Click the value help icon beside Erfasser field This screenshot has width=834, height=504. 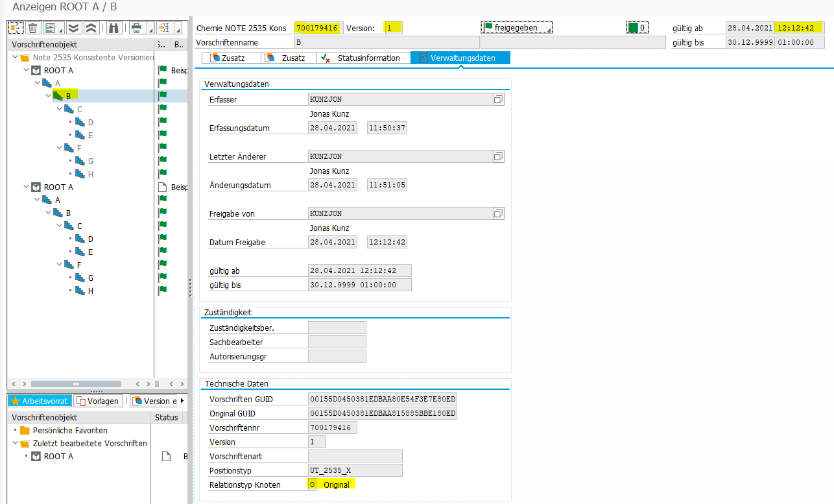(498, 99)
